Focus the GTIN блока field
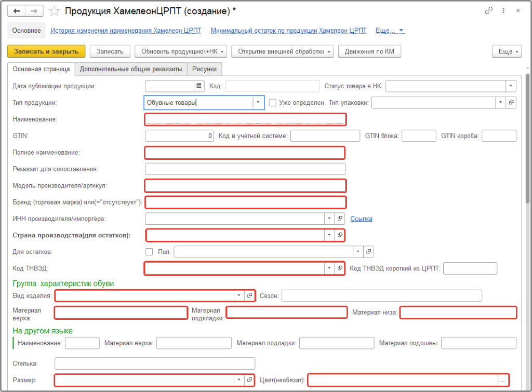 [x=419, y=136]
